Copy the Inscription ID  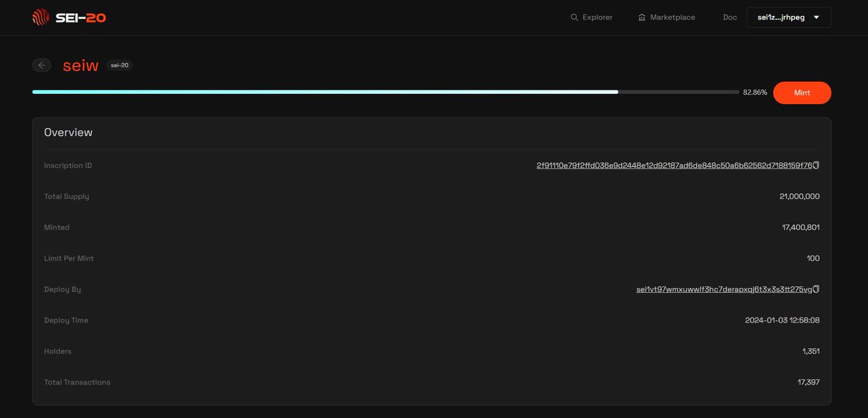tap(816, 166)
